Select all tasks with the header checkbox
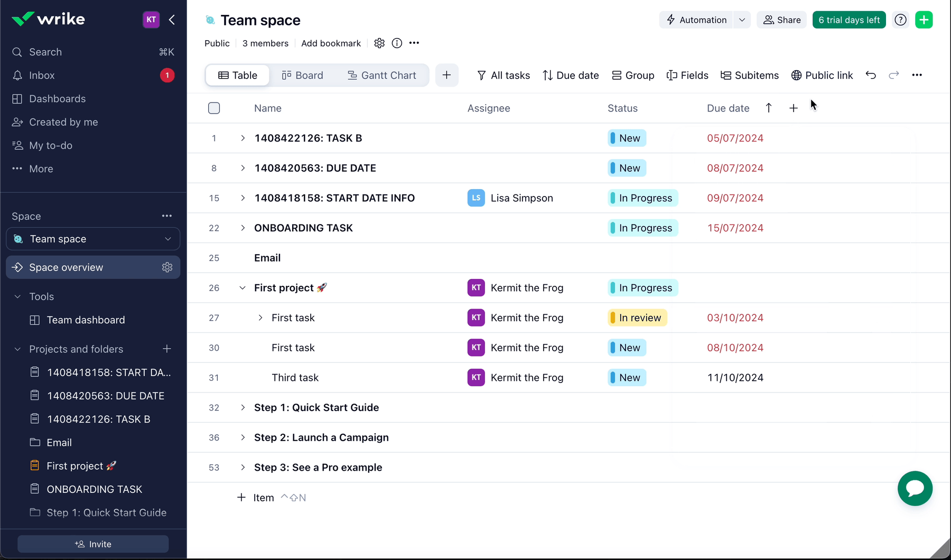 pos(214,108)
